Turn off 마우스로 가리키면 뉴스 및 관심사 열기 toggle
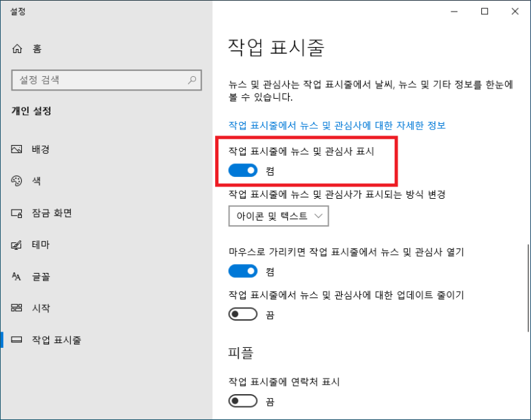The image size is (531, 420). pyautogui.click(x=243, y=272)
